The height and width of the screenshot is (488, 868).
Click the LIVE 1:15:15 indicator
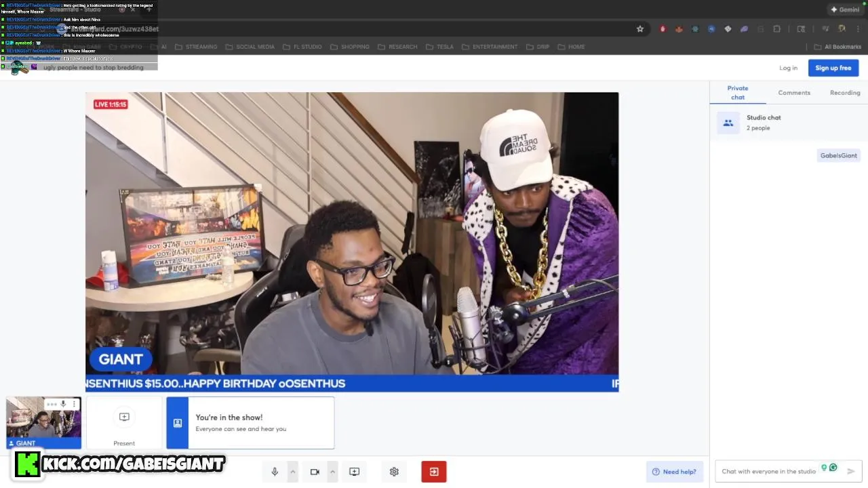(x=111, y=104)
